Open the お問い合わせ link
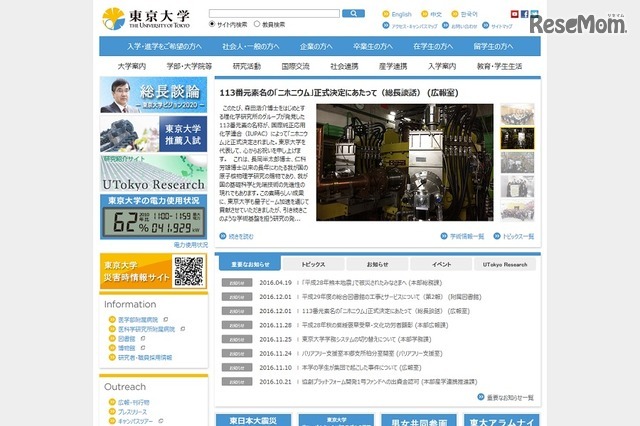 [x=464, y=26]
